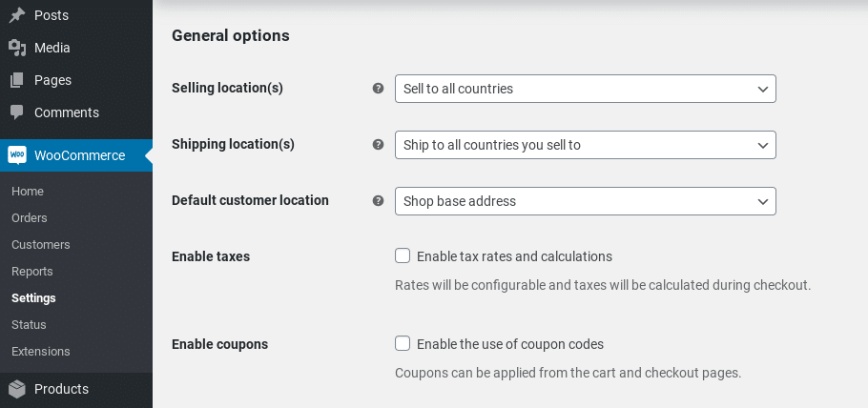
Task: Go to the Customers submenu item
Action: [41, 245]
